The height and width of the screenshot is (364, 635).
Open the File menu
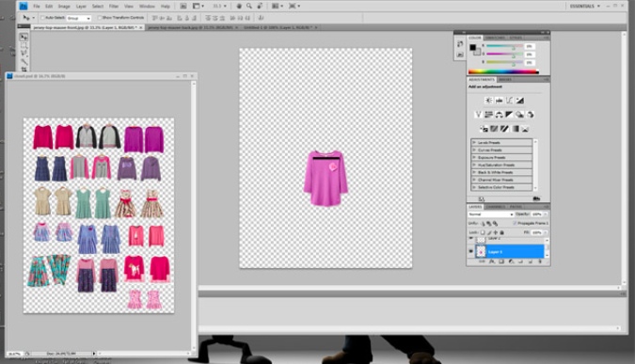pos(37,7)
